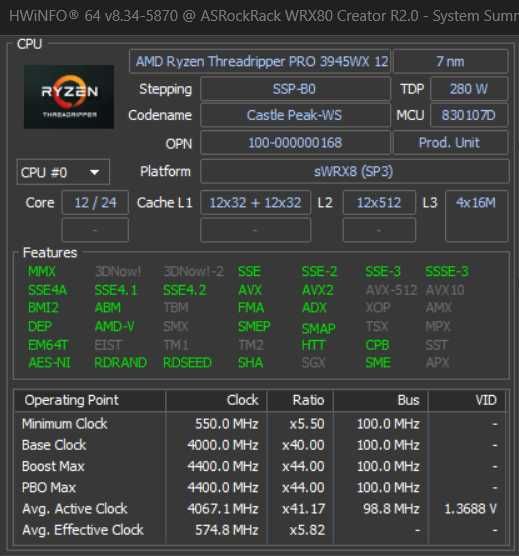Click the 98.8 MHz bus value
This screenshot has width=519, height=556.
tap(391, 509)
